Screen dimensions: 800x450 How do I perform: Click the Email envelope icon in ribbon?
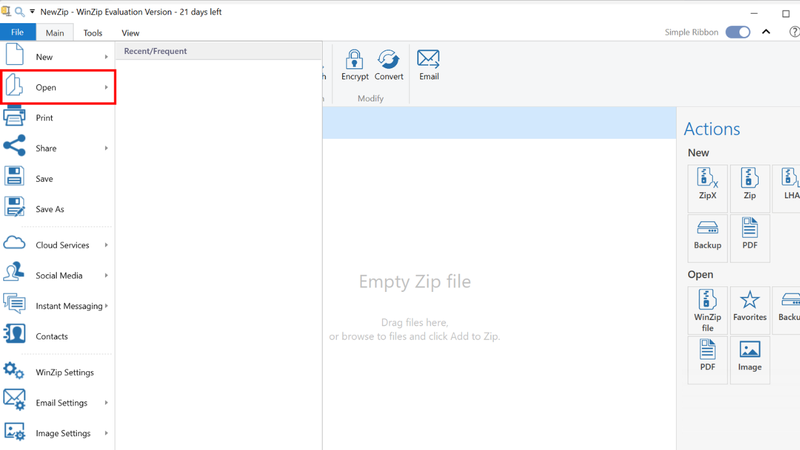click(428, 59)
